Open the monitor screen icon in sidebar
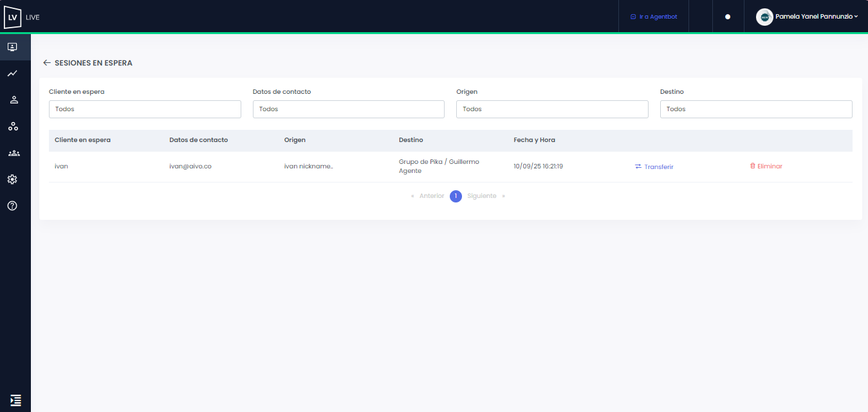The image size is (868, 412). pyautogui.click(x=12, y=47)
